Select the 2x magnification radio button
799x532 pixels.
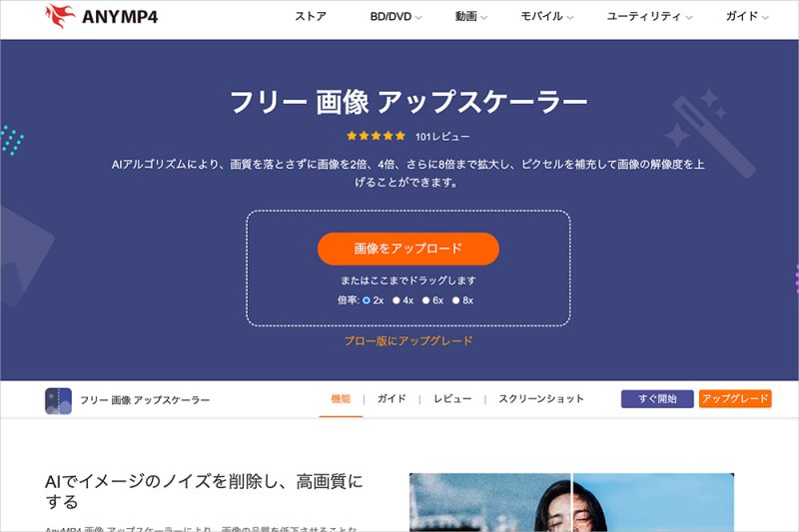coord(367,300)
